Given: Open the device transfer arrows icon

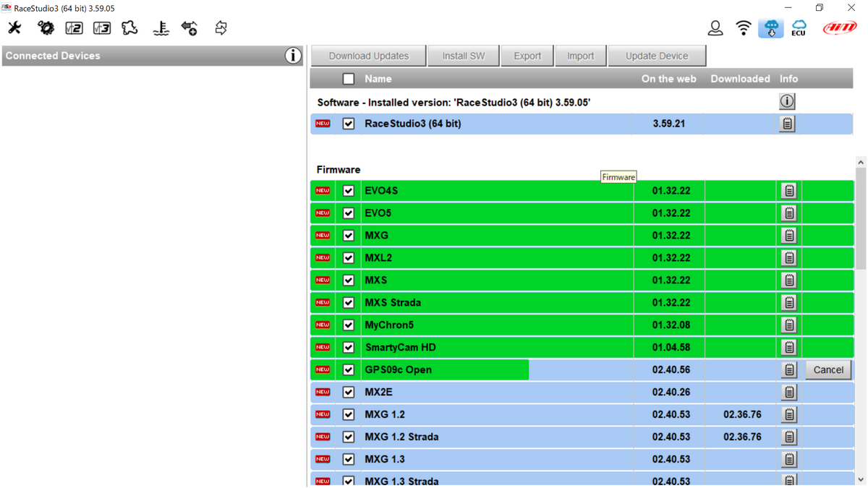Looking at the screenshot, I should [221, 28].
